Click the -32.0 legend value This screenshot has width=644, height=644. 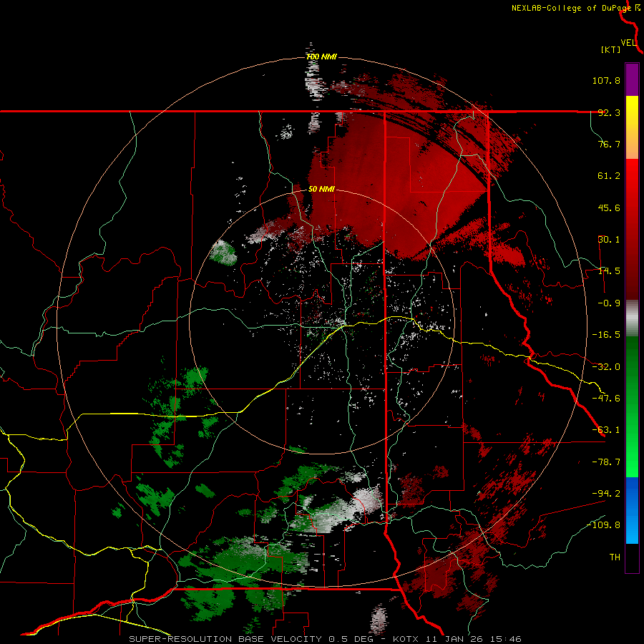click(x=606, y=367)
